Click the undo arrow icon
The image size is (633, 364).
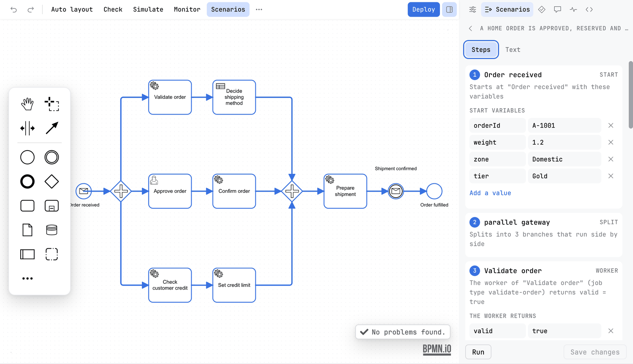coord(14,9)
